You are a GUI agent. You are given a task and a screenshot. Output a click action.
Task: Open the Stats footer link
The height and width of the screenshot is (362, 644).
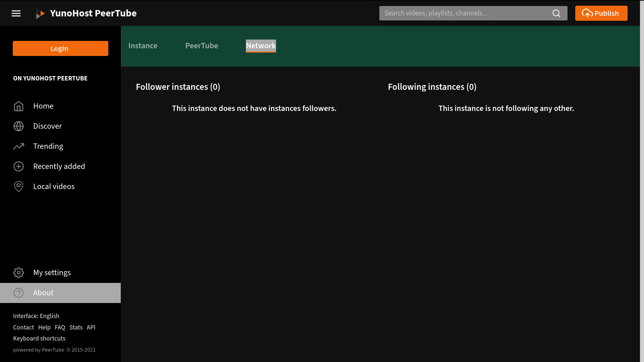[76, 327]
